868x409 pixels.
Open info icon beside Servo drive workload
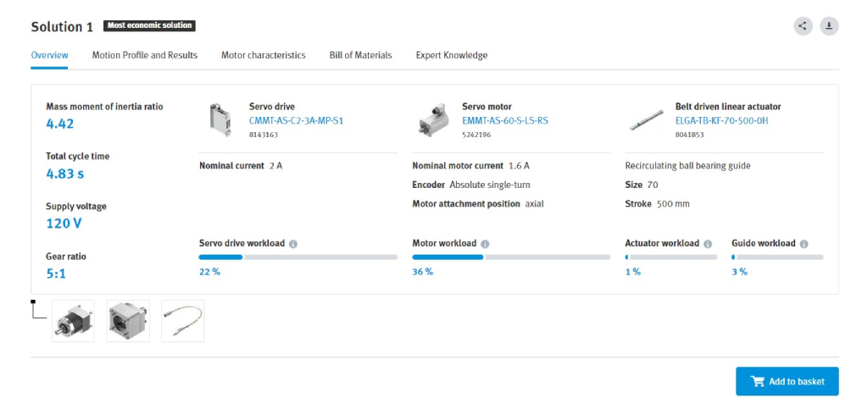pos(293,244)
